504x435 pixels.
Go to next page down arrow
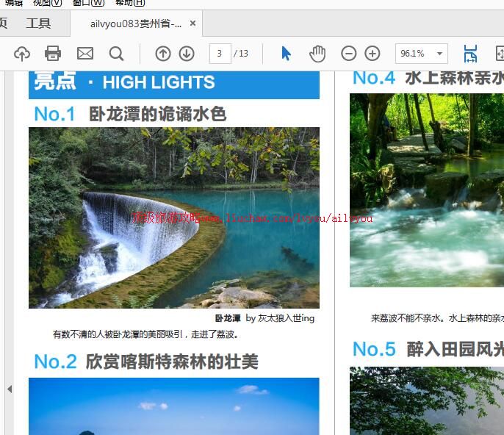(187, 54)
